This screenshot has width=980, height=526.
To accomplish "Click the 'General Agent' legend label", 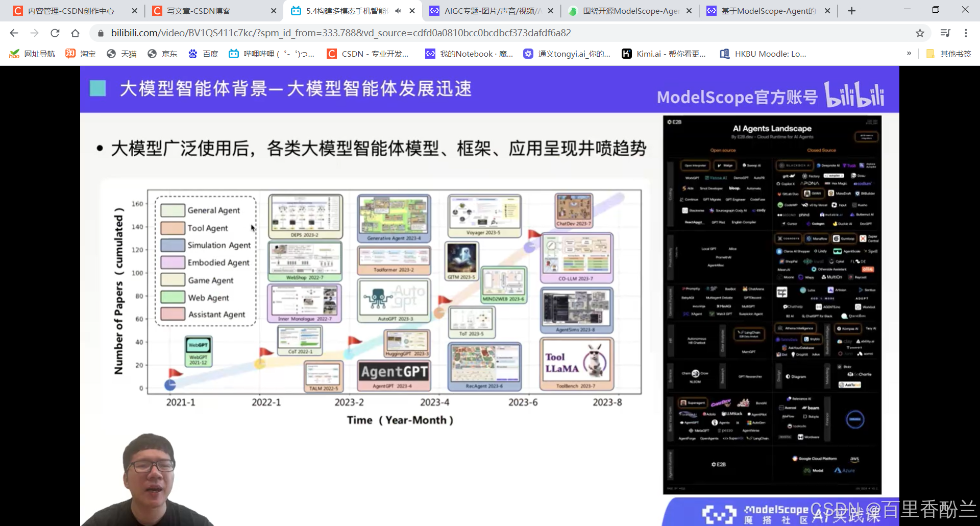I will coord(213,210).
